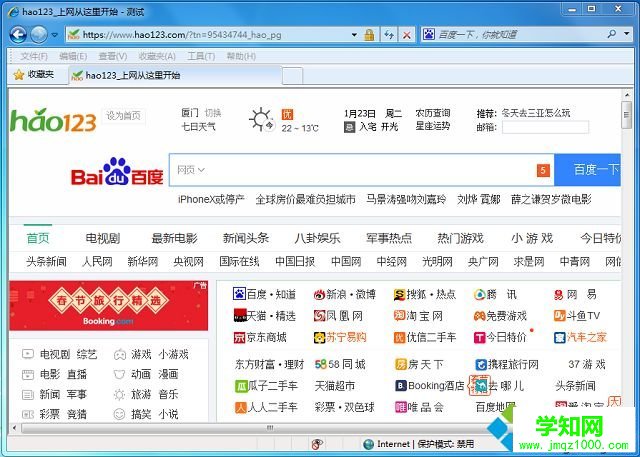Open the 凤凰网 site icon

tap(319, 316)
